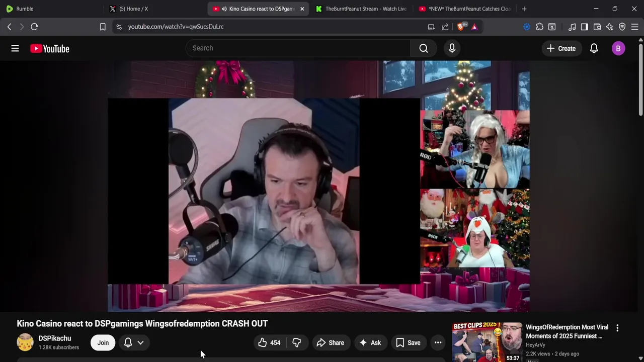644x362 pixels.
Task: Open options menu for recommended video
Action: 617,328
